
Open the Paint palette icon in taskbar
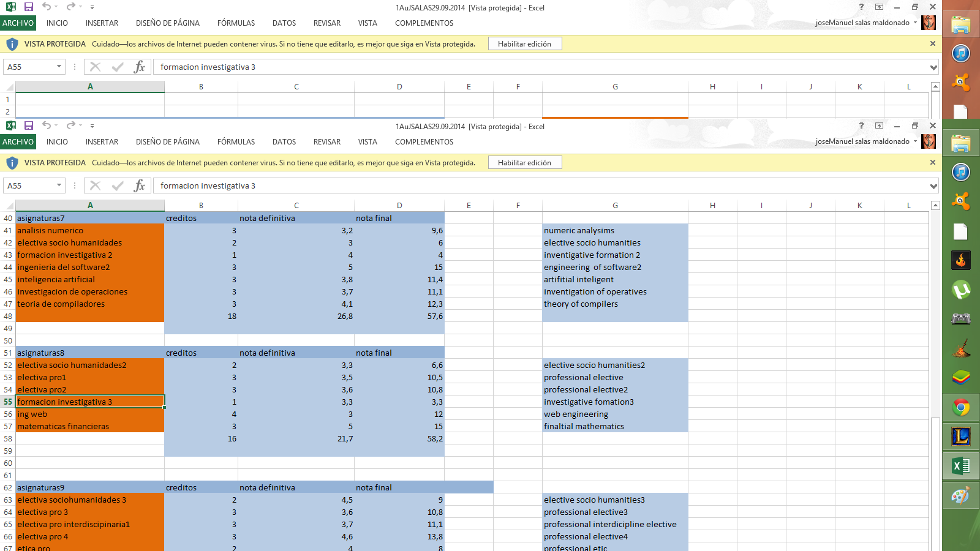pyautogui.click(x=960, y=495)
